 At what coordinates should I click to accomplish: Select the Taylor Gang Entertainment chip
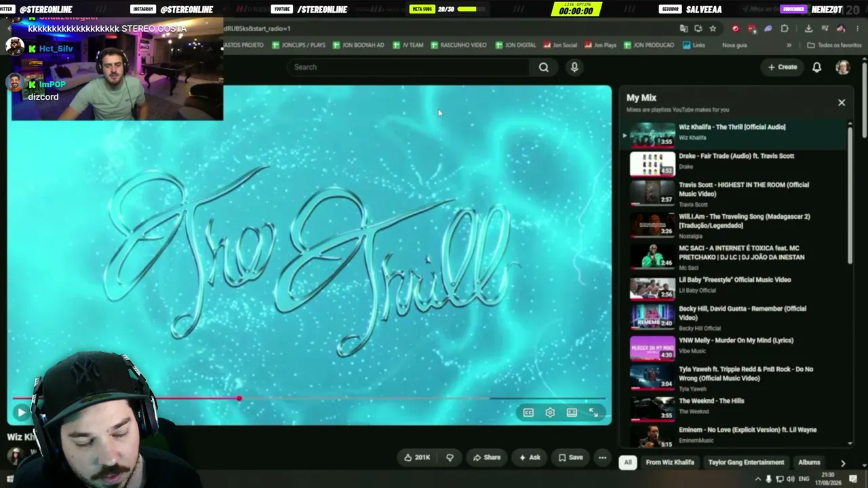click(x=746, y=462)
